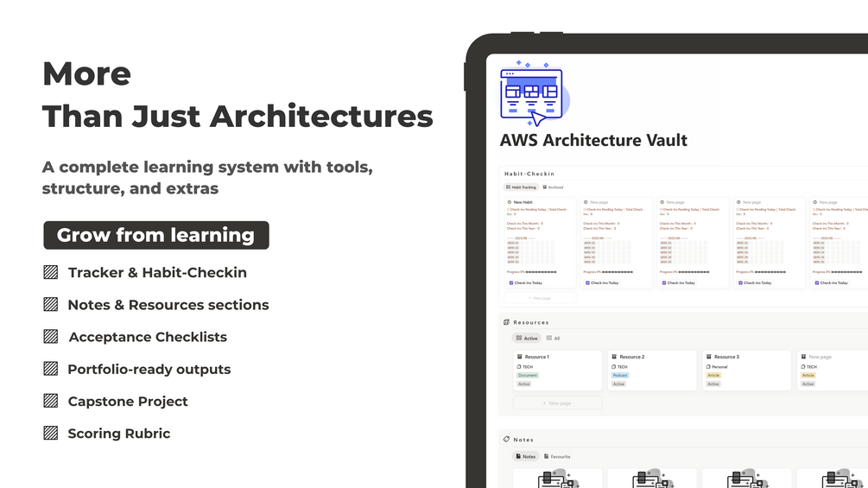Open the Habit-Checkin section heading
The width and height of the screenshot is (868, 488).
pos(529,174)
